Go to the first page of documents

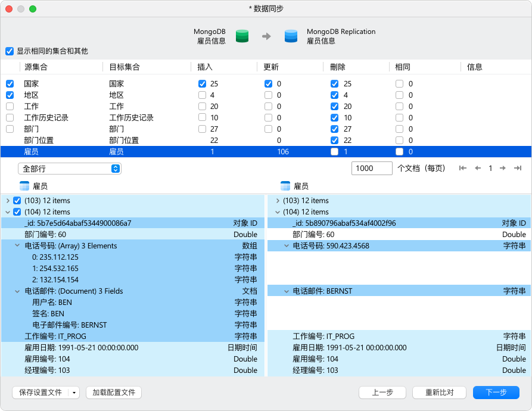click(463, 169)
